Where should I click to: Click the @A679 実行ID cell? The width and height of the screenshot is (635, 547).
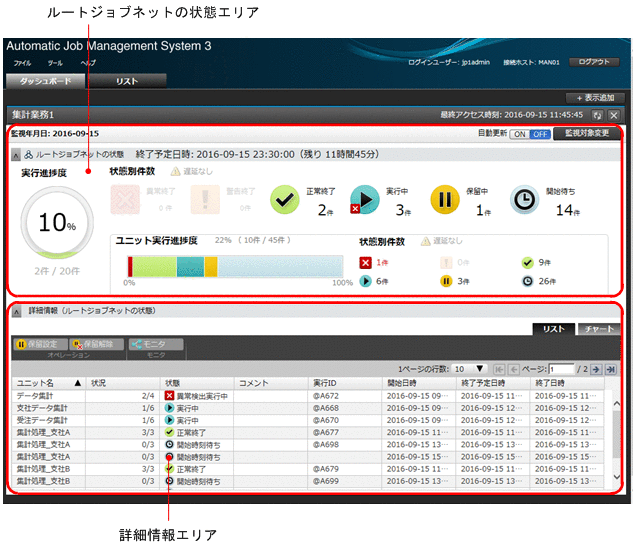tap(344, 469)
